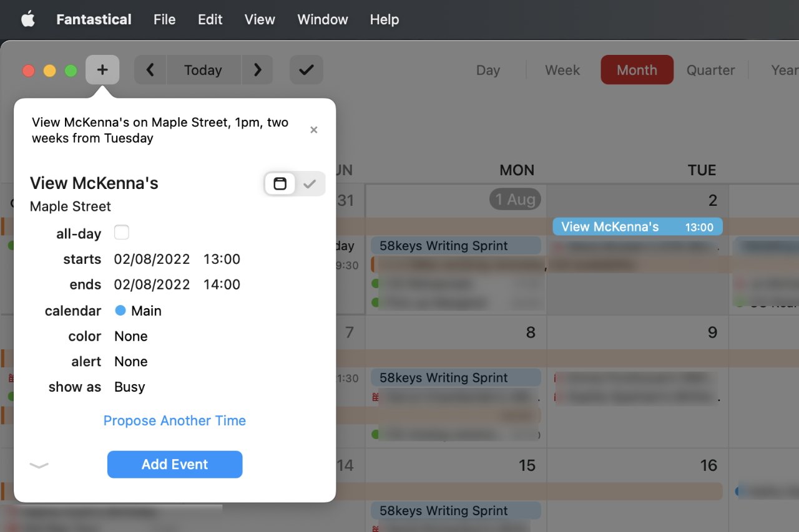Tick the all-day checkbox
Image resolution: width=799 pixels, height=532 pixels.
pos(121,233)
